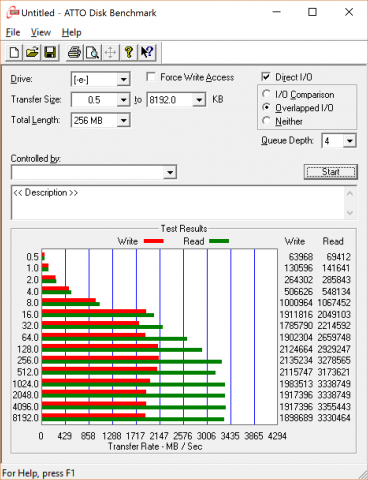Click the green read bar for 8192.0
The width and height of the screenshot is (368, 480).
133,419
